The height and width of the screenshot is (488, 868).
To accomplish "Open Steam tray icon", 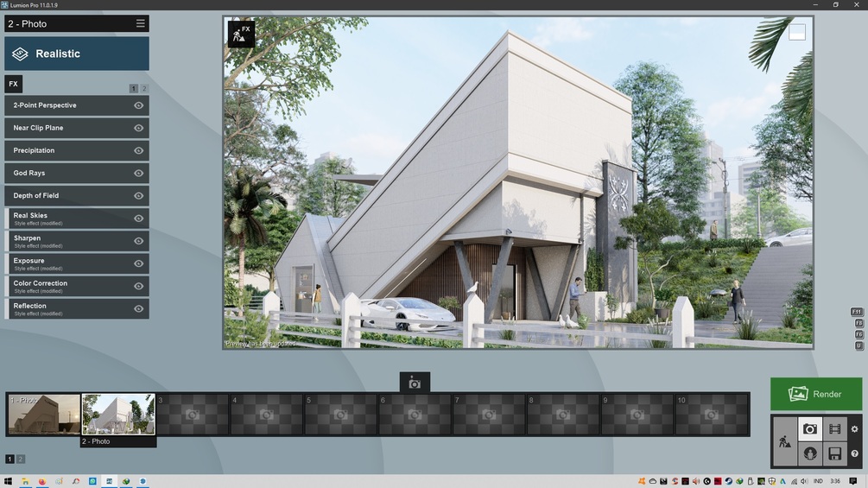I will pyautogui.click(x=728, y=481).
